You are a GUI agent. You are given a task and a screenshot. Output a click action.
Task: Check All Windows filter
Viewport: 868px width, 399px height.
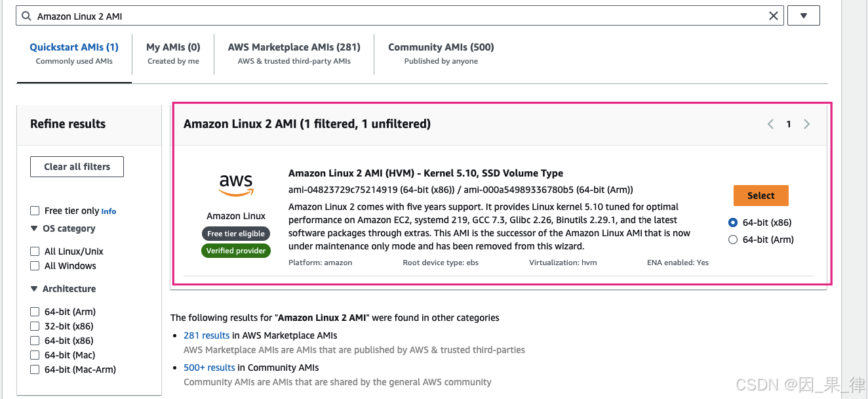[x=35, y=266]
